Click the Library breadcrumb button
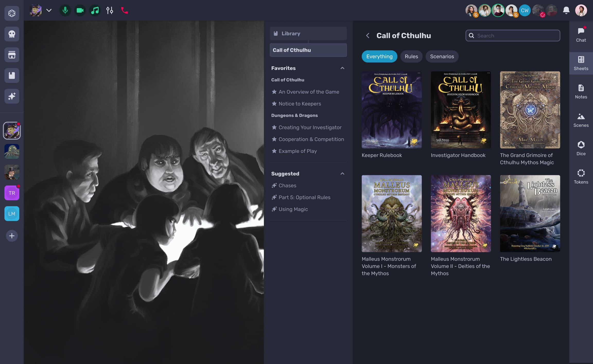593x364 pixels. pyautogui.click(x=308, y=33)
